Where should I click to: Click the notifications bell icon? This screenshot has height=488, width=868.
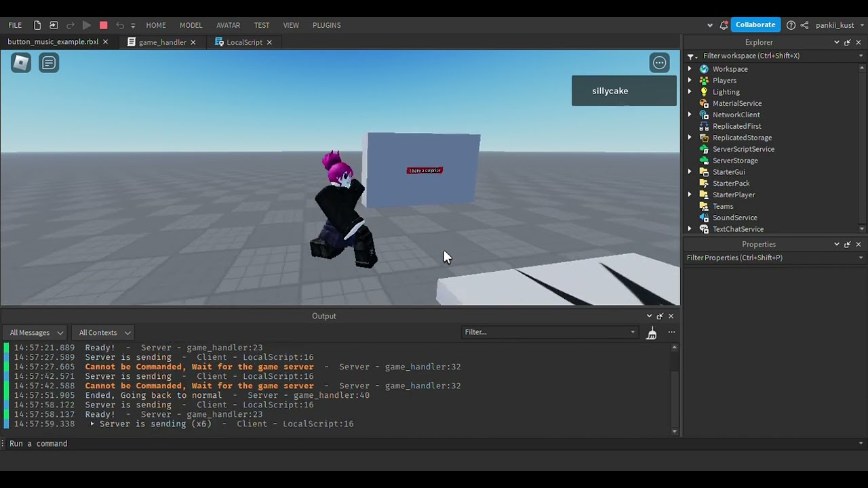[724, 25]
